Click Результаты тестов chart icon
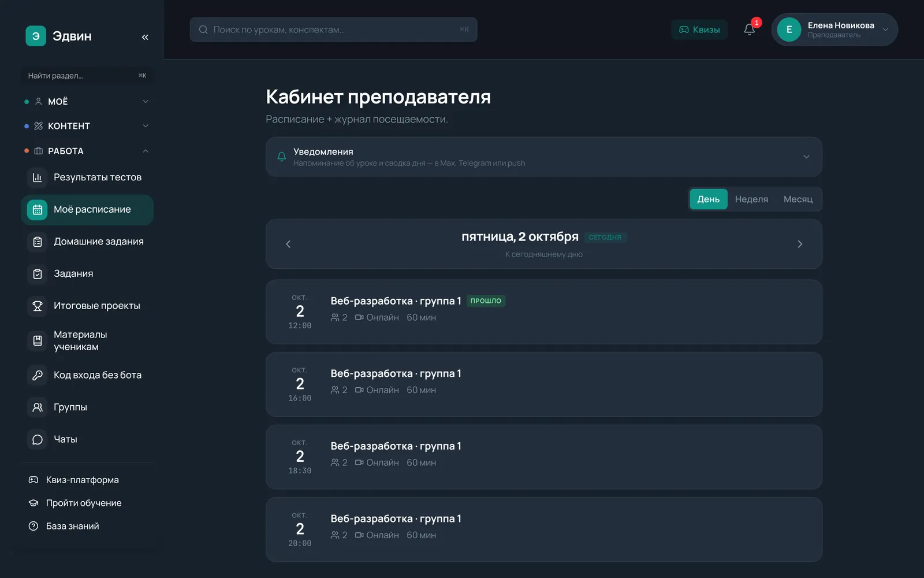The height and width of the screenshot is (578, 924). coord(38,177)
